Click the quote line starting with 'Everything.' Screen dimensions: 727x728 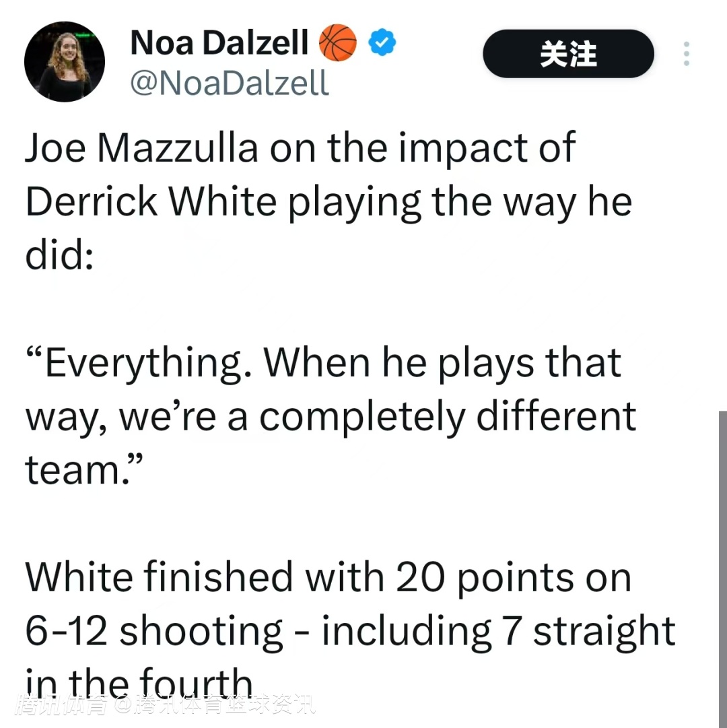click(x=323, y=364)
